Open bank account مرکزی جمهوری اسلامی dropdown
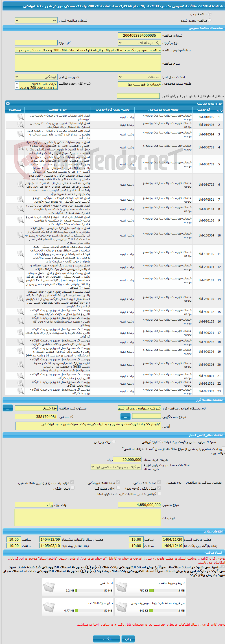Viewport: 225px width, 644px height. tap(116, 467)
